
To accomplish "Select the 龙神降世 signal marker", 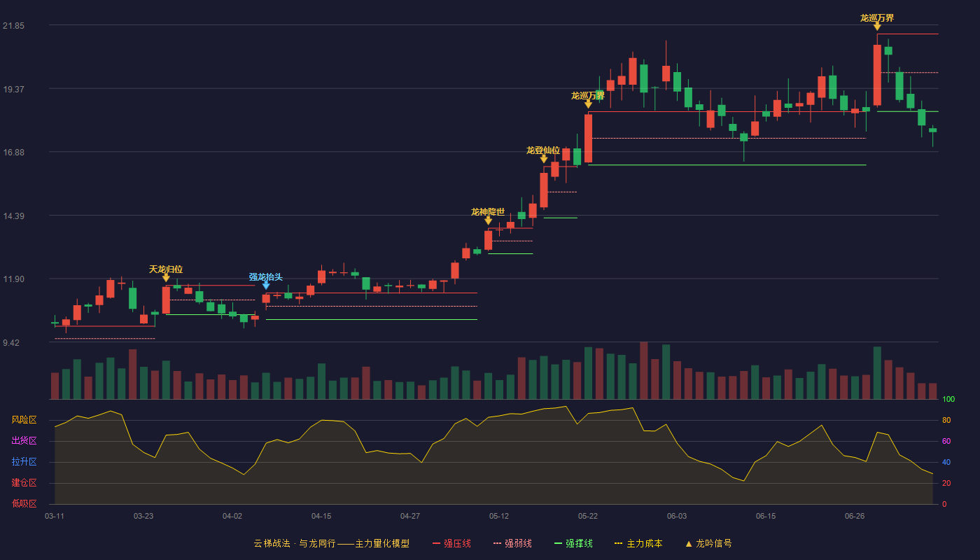I will pos(488,220).
